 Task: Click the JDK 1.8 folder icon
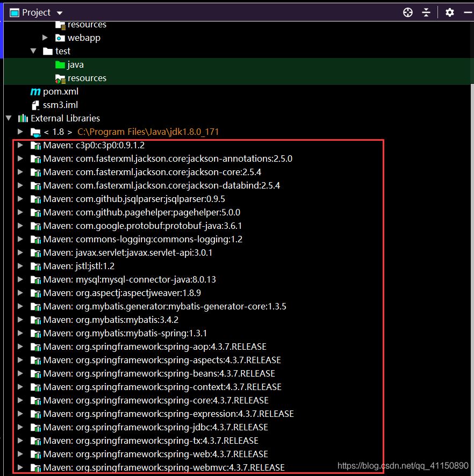tap(35, 132)
